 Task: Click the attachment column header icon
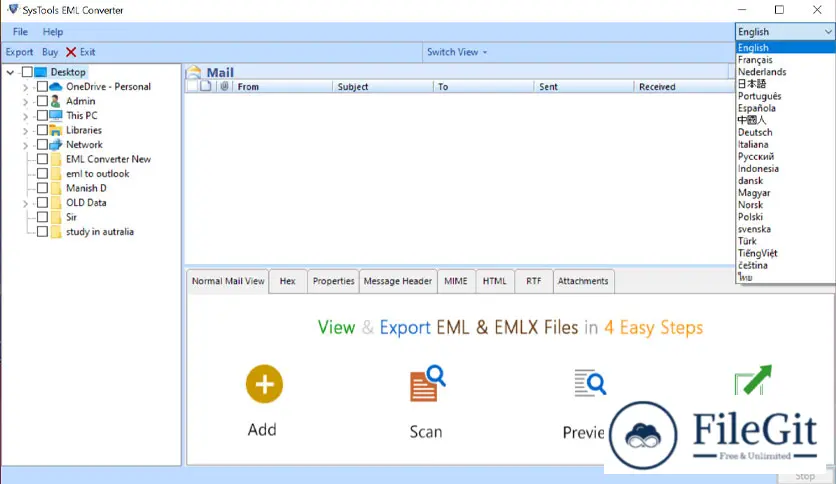224,86
